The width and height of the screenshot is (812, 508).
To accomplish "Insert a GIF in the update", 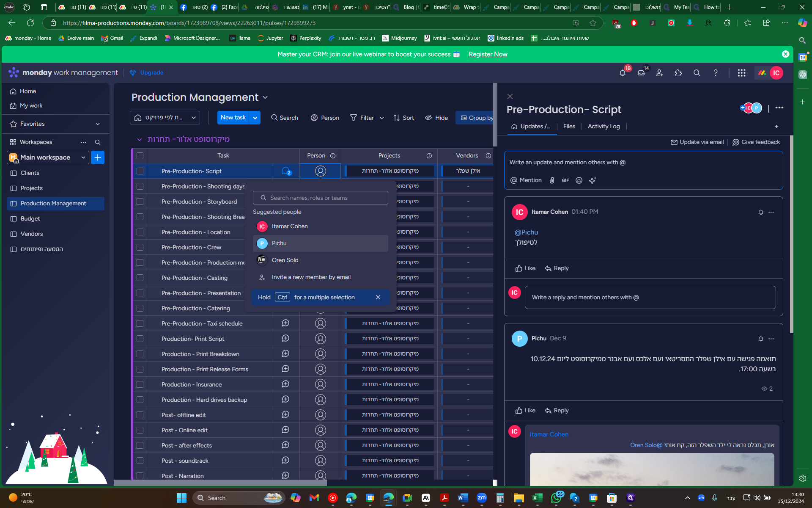I will pos(565,180).
